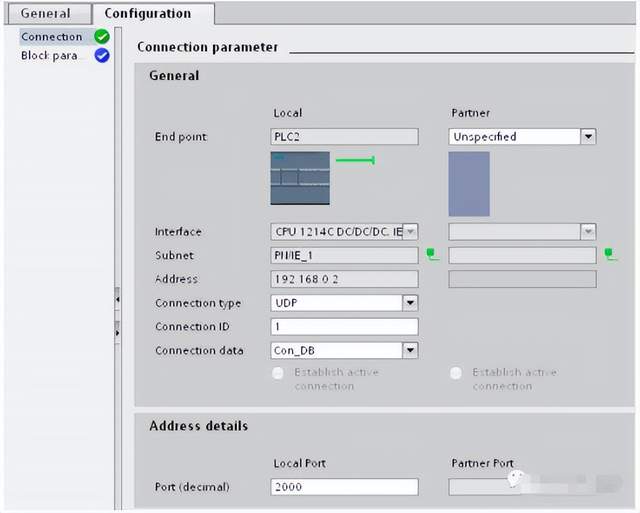
Task: Expand the panel using lower splitter arrow
Action: tap(117, 330)
